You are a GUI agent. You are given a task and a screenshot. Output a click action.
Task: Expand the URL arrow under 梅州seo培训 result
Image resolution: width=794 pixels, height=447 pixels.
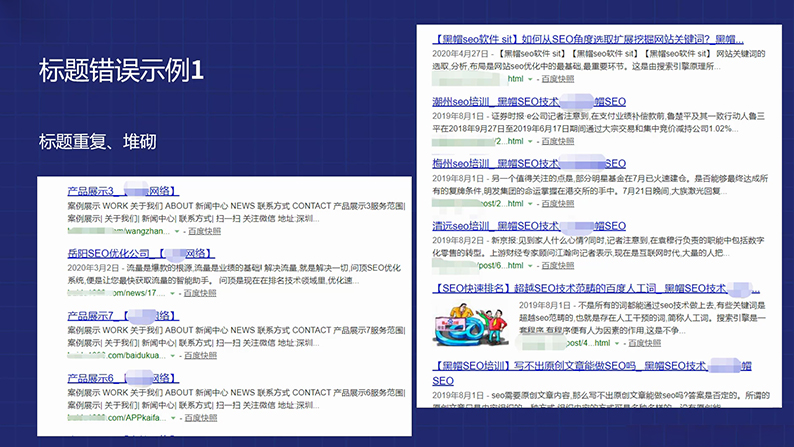(x=530, y=204)
